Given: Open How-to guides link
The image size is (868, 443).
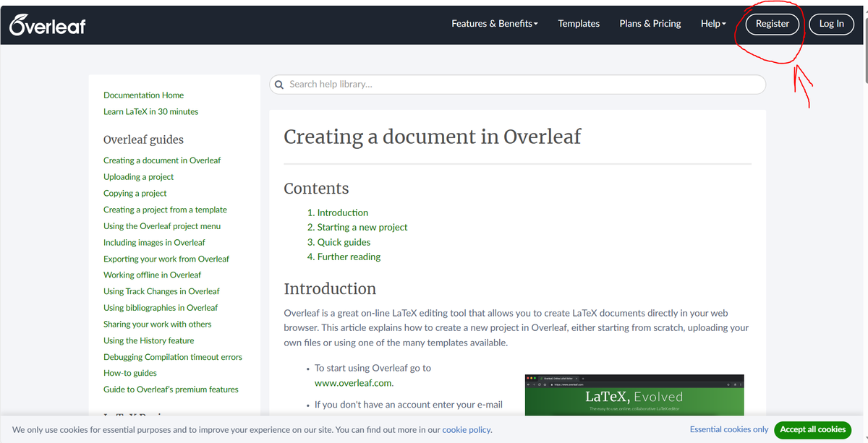Looking at the screenshot, I should [130, 373].
